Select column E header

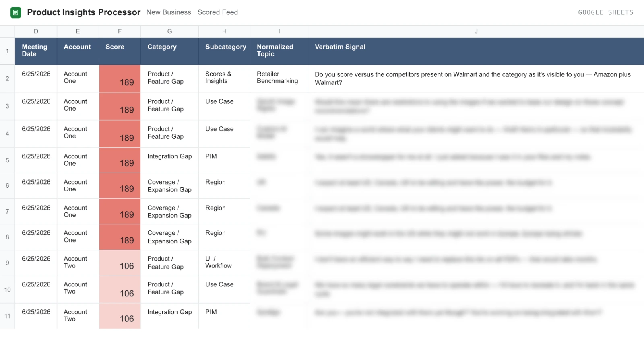[x=78, y=31]
